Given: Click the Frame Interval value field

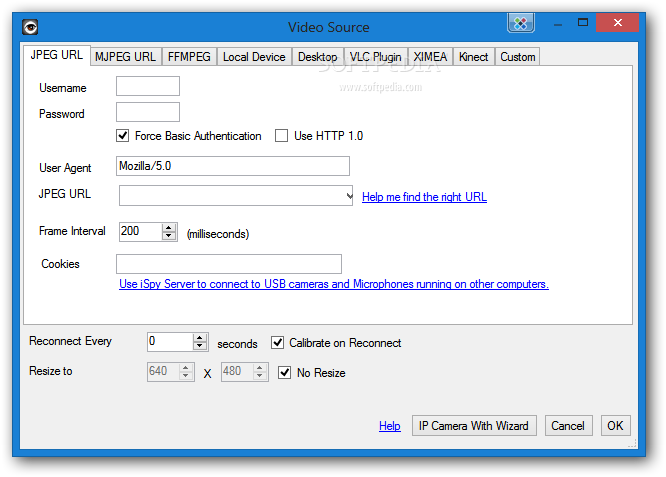Looking at the screenshot, I should coord(141,232).
